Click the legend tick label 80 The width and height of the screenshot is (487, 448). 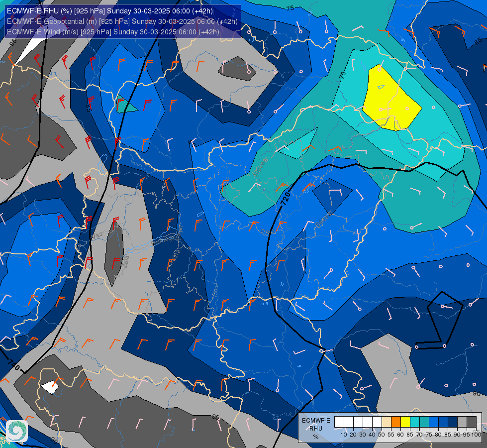coord(438,435)
